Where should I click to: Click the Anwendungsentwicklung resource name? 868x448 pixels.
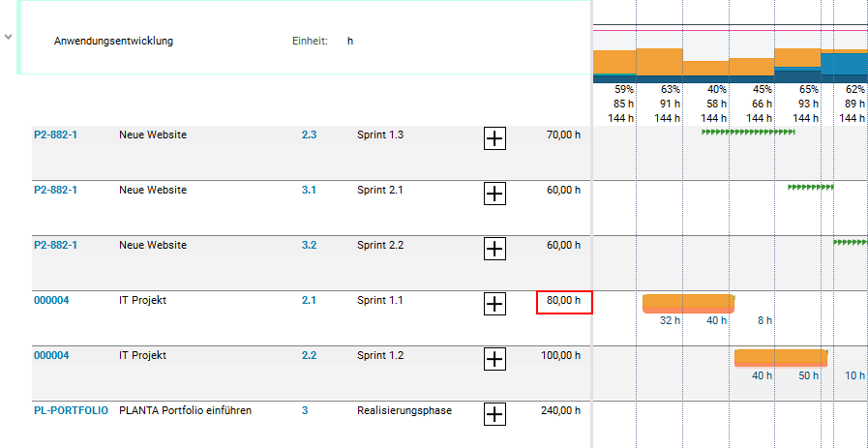[x=113, y=42]
